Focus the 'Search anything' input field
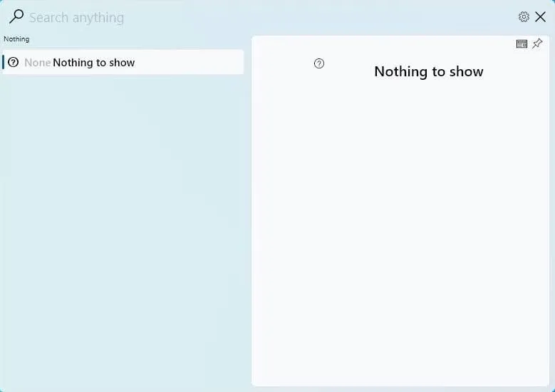The image size is (555, 392). (x=214, y=18)
